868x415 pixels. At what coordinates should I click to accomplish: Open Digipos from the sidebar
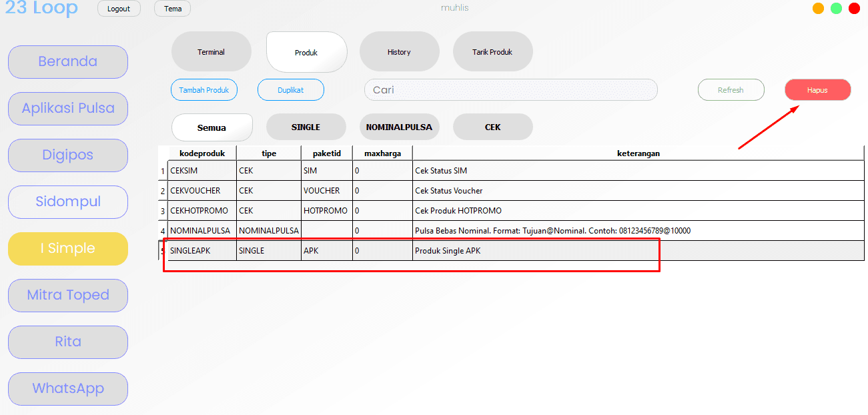[x=67, y=155]
